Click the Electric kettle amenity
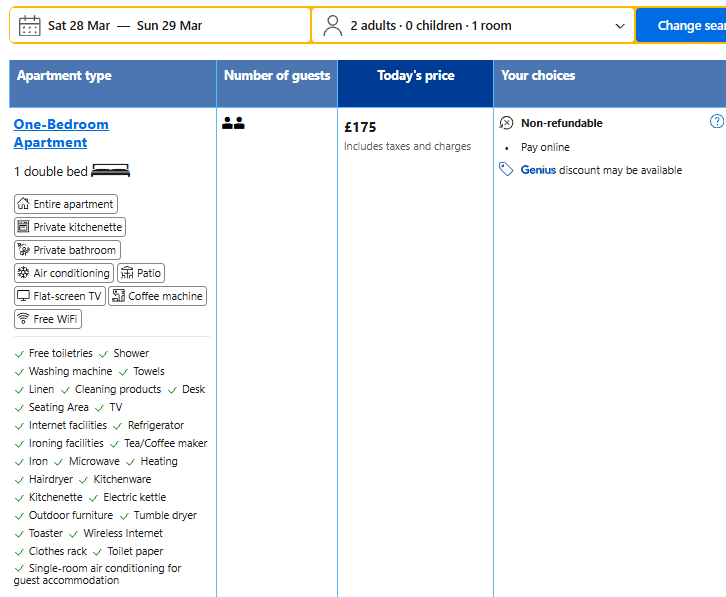726x597 pixels. click(134, 498)
